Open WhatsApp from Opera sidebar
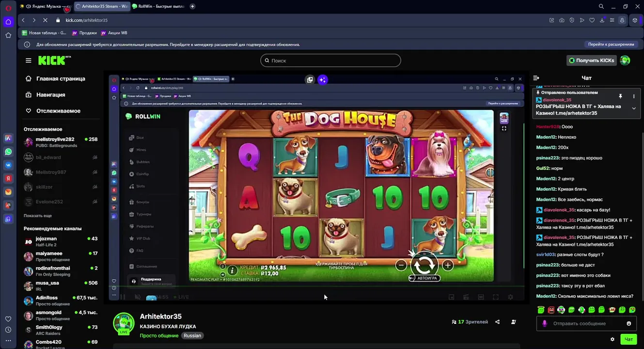The image size is (644, 349). 8,152
